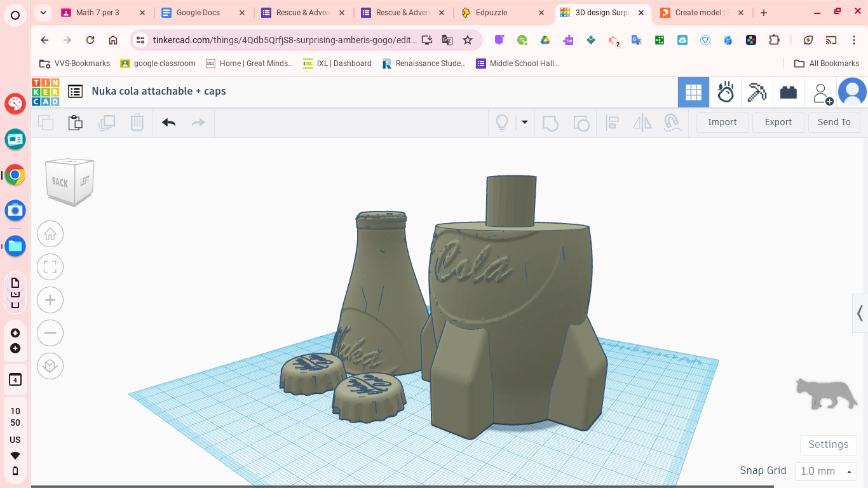Bookmark this page with star icon
This screenshot has width=868, height=488.
468,40
